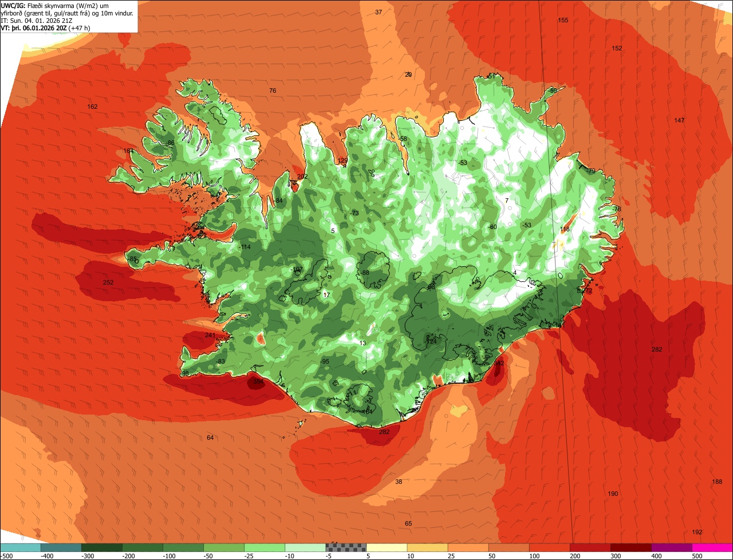This screenshot has width=733, height=560.
Task: Click the pale yellow legend swatch between 5 and 10
Action: (x=387, y=547)
